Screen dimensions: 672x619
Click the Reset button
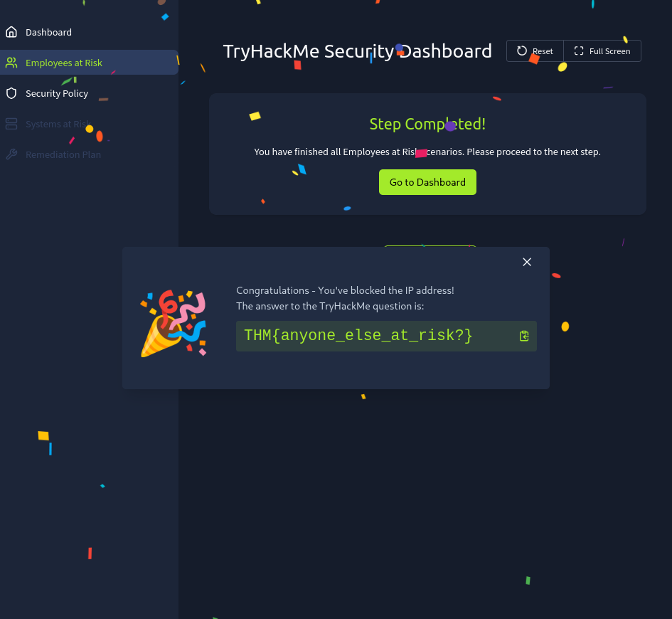(535, 51)
